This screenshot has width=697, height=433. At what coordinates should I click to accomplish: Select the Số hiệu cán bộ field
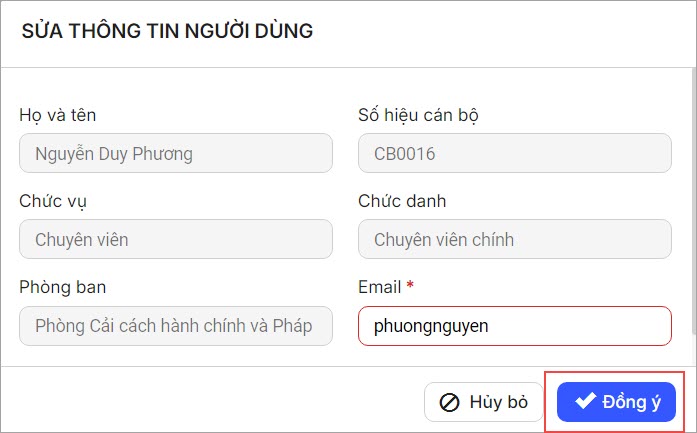(514, 154)
